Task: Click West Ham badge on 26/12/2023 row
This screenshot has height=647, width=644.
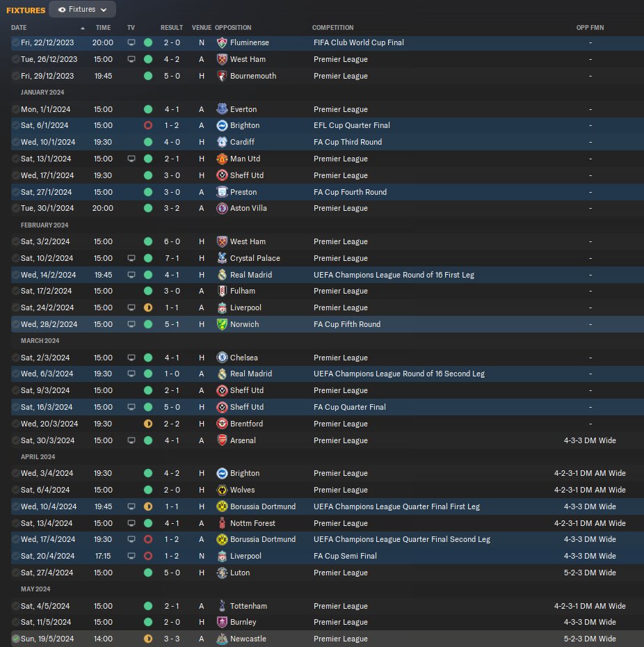Action: point(222,59)
